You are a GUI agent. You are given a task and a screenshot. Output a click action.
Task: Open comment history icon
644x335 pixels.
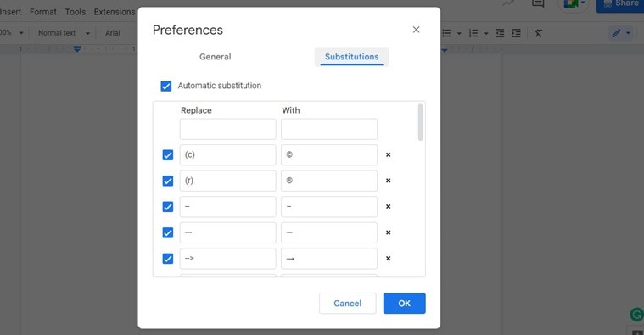coord(538,3)
